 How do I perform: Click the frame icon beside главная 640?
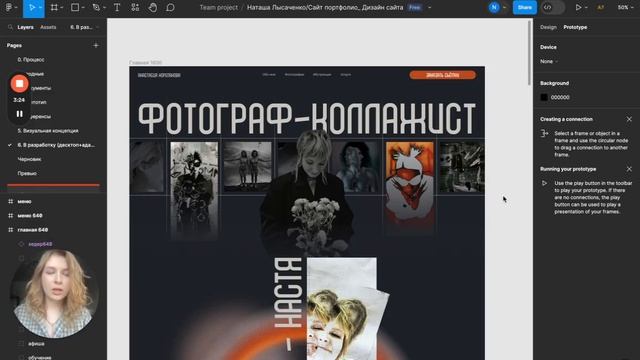pos(11,230)
